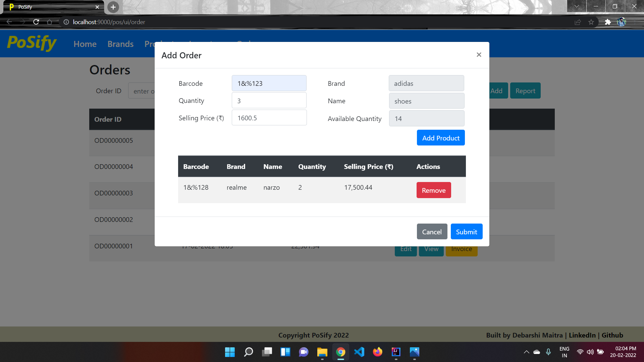Open Firefox from taskbar
644x362 pixels.
coord(377,352)
